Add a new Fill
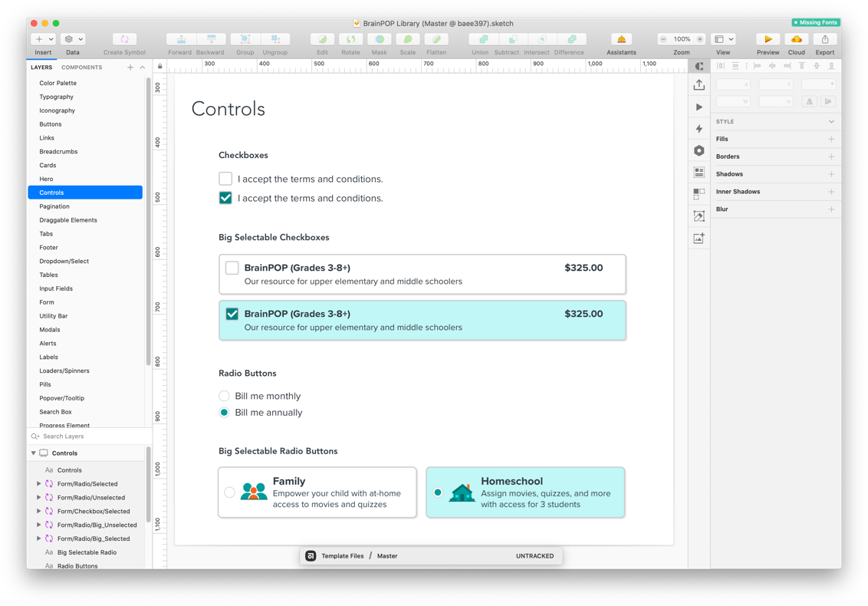 pos(831,139)
